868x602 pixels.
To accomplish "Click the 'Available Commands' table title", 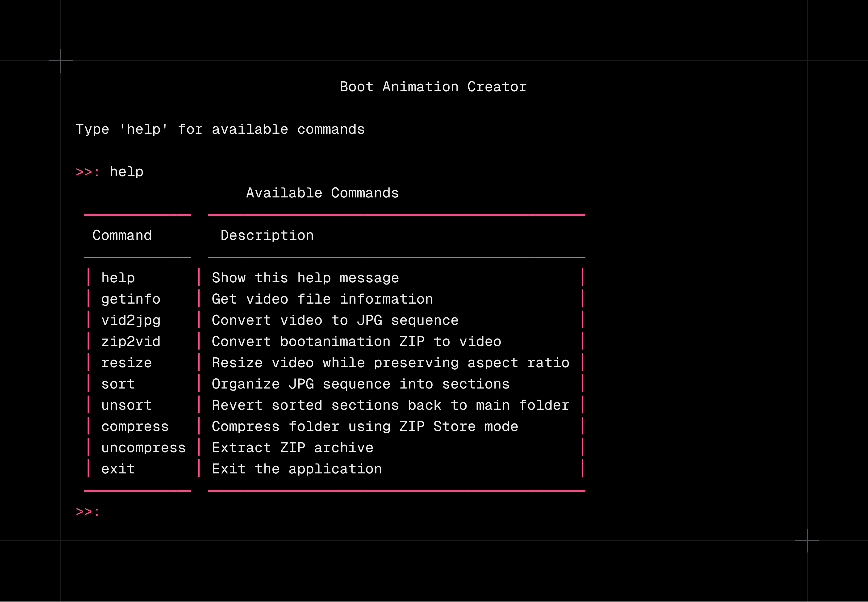I will 322,193.
